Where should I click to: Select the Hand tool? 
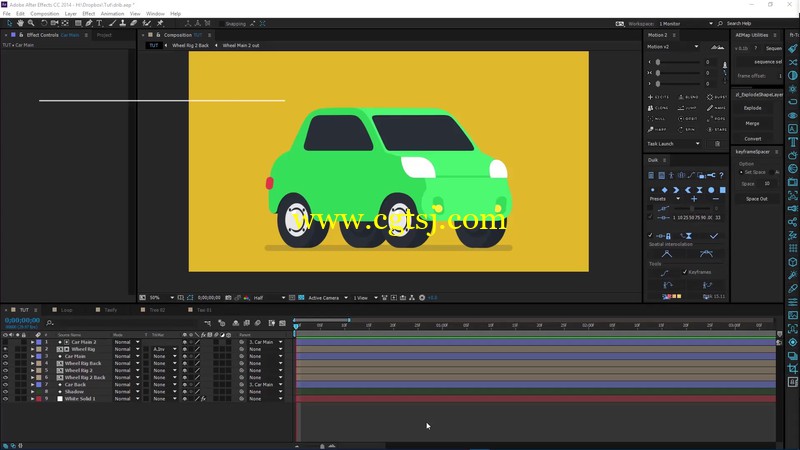(20, 23)
